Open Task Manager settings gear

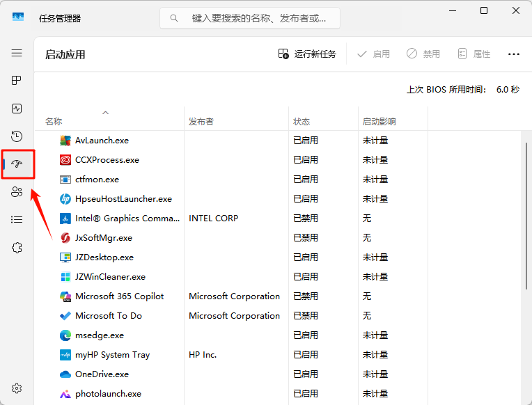[17, 388]
